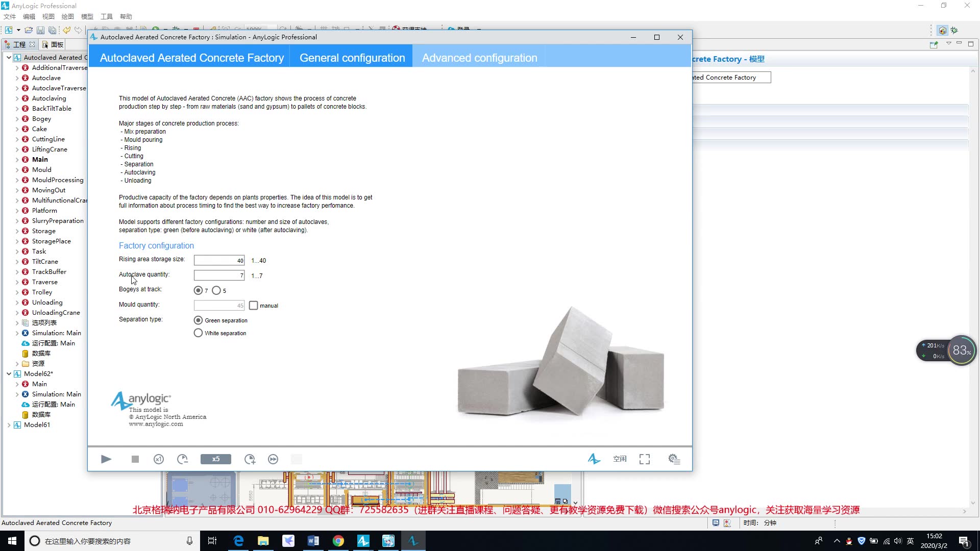Open Google Chrome from taskbar
This screenshot has height=551, width=980.
(x=338, y=541)
